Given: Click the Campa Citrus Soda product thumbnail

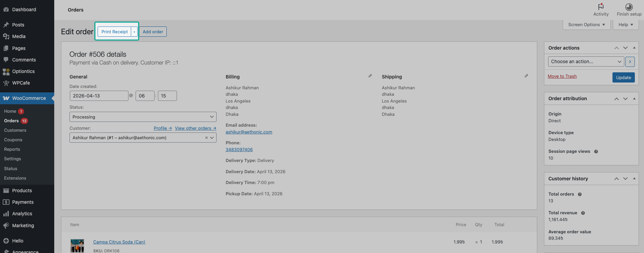Looking at the screenshot, I should 77,246.
